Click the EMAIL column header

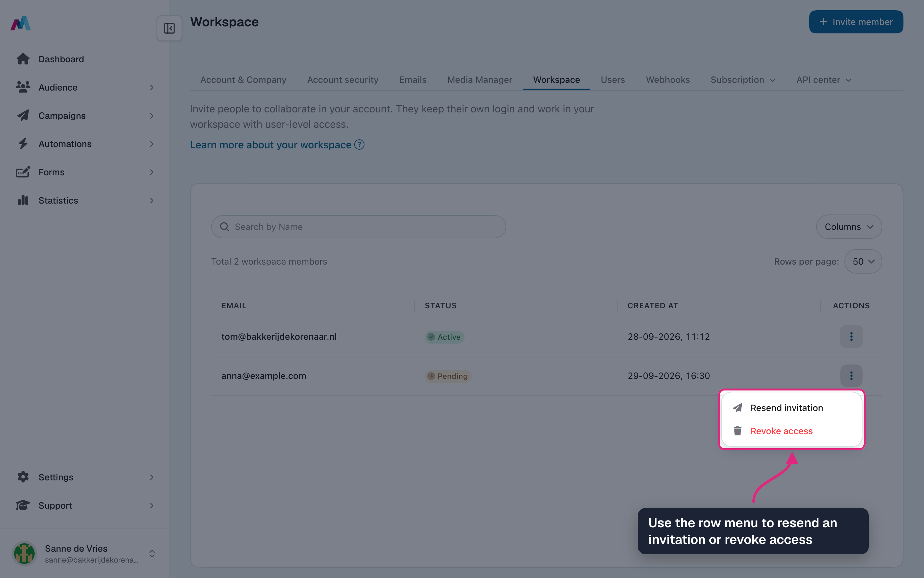[234, 305]
